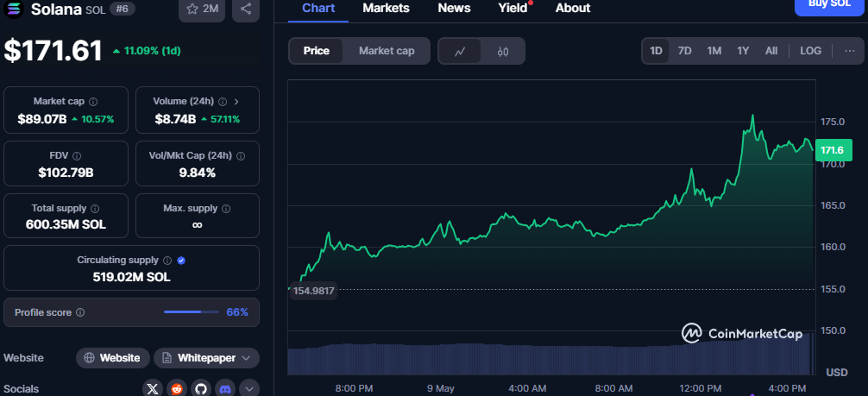Viewport: 868px width, 396px height.
Task: Set chart range to 1D
Action: tap(656, 51)
